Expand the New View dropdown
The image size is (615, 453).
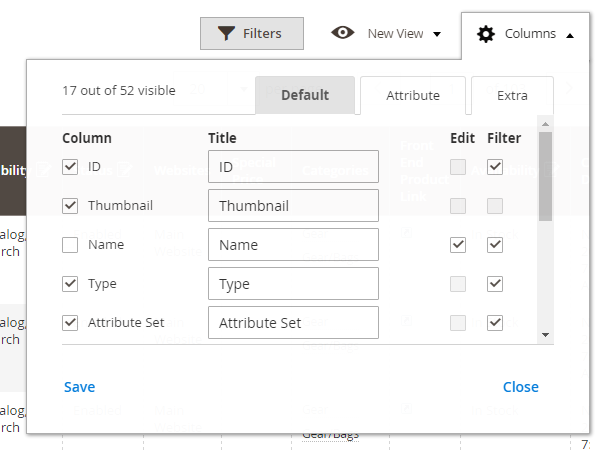point(404,34)
